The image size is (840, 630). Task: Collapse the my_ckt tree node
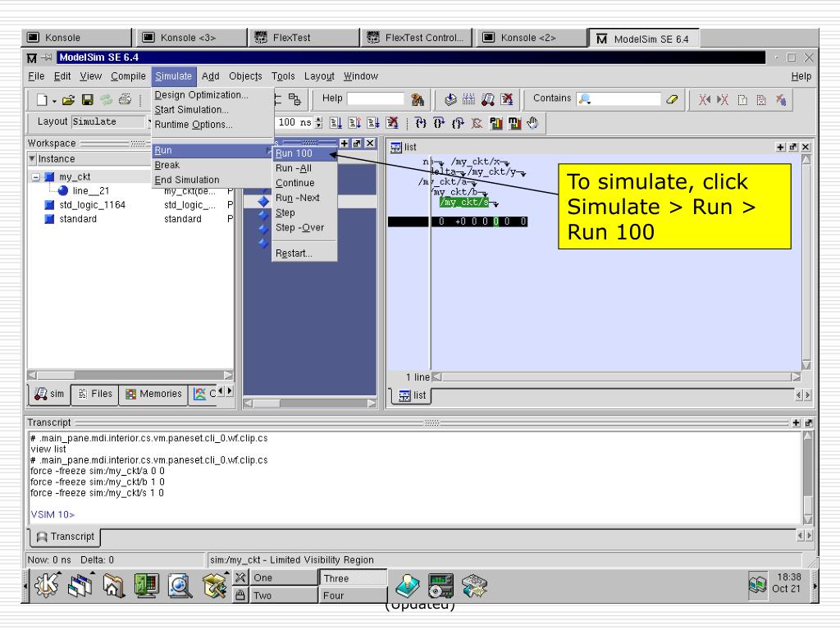35,177
